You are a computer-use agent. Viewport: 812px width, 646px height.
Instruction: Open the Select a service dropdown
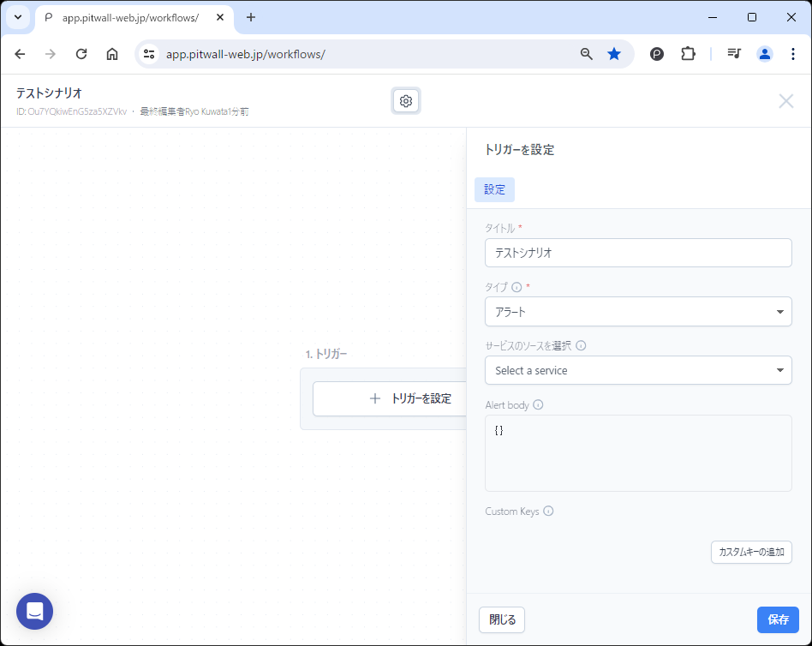tap(638, 370)
